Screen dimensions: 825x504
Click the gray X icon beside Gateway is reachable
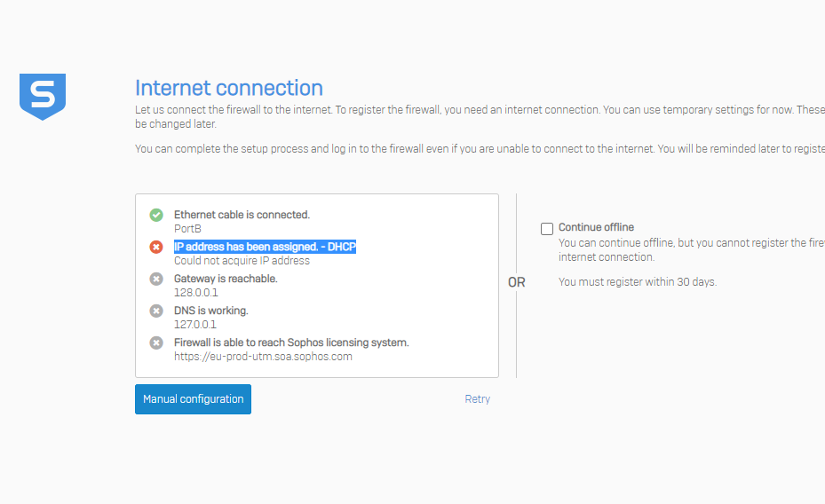156,280
